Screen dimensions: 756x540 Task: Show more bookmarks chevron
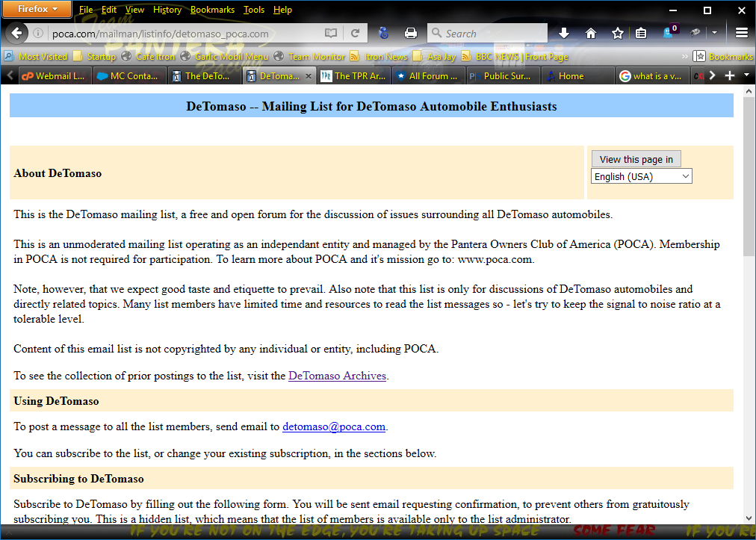coord(684,57)
